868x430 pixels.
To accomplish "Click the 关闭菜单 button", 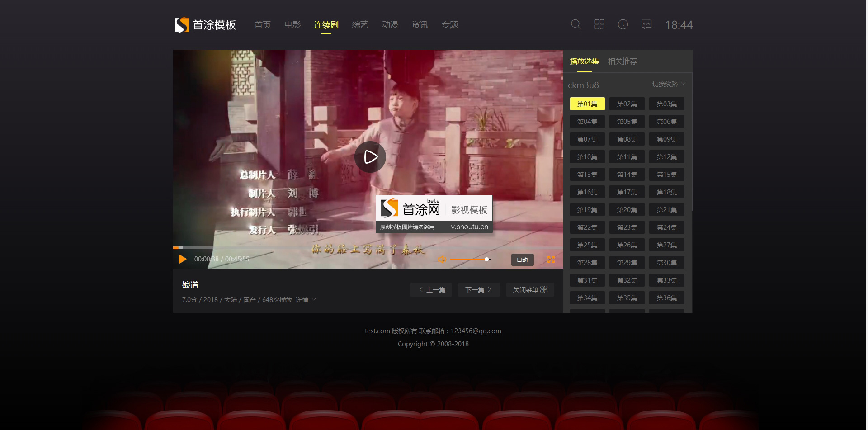I will pyautogui.click(x=530, y=290).
